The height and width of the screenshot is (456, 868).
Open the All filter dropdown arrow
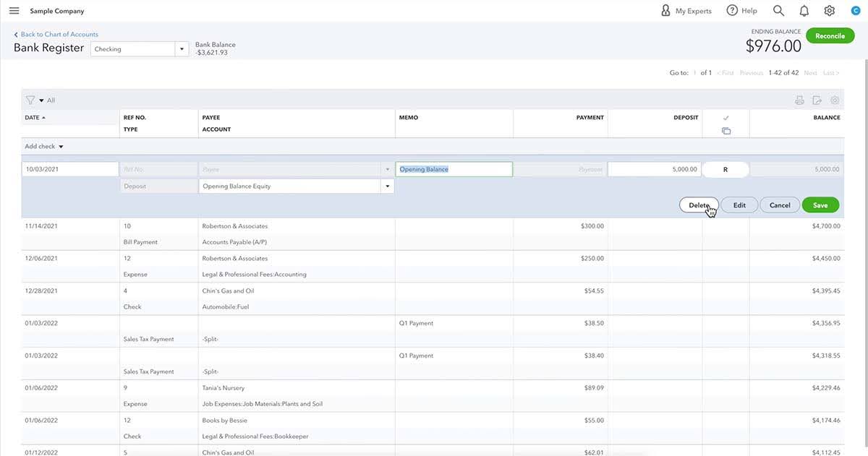coord(41,100)
